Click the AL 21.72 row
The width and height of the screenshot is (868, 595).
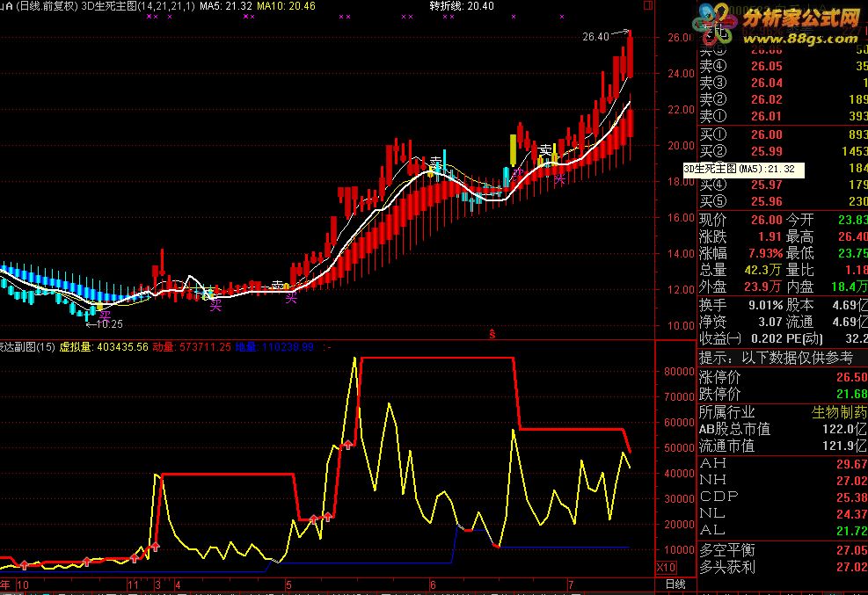pos(782,530)
